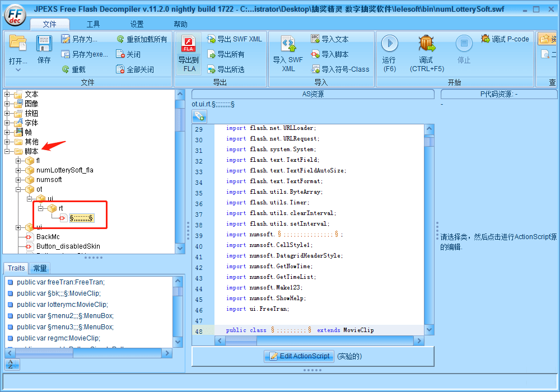This screenshot has width=560, height=392.
Task: Click the 重载 reload button
Action: (x=73, y=69)
